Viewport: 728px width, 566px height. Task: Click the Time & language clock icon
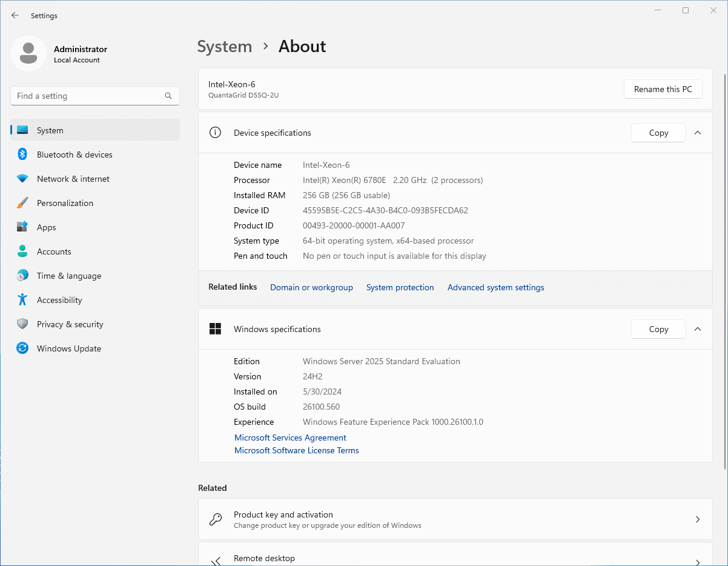[22, 276]
